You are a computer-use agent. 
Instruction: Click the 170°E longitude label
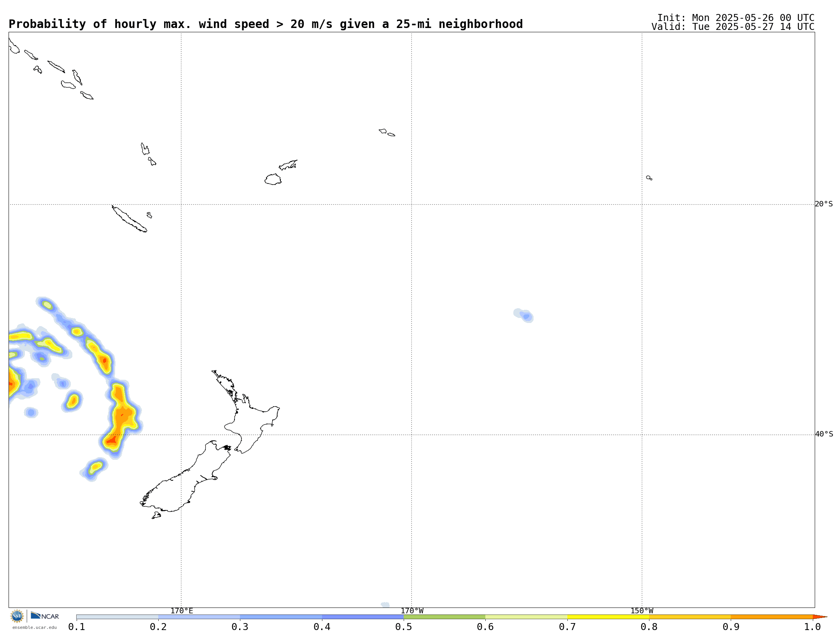pyautogui.click(x=182, y=611)
